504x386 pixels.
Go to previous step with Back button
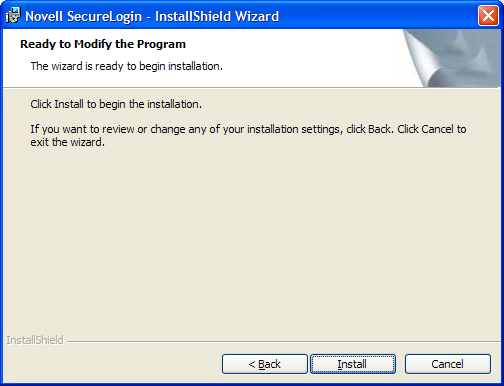click(x=265, y=364)
